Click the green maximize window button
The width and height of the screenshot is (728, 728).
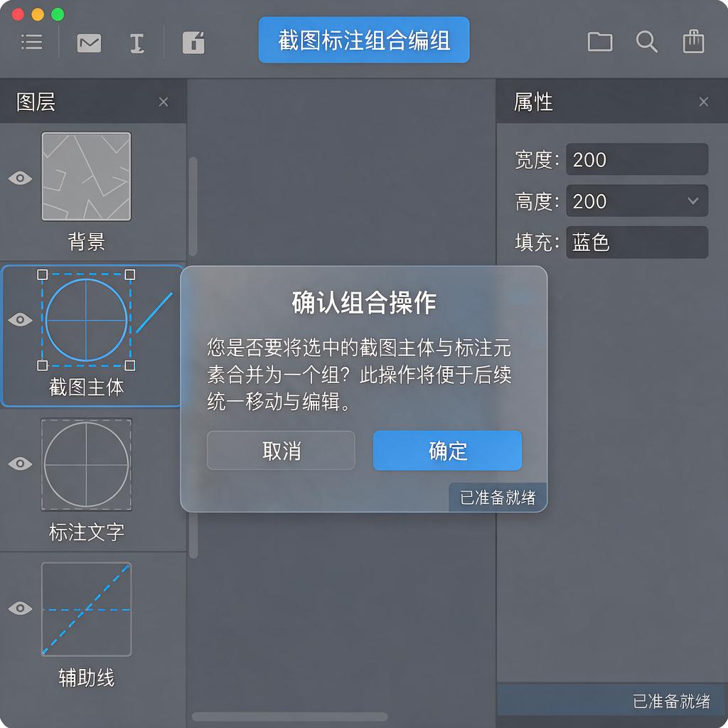[x=58, y=14]
